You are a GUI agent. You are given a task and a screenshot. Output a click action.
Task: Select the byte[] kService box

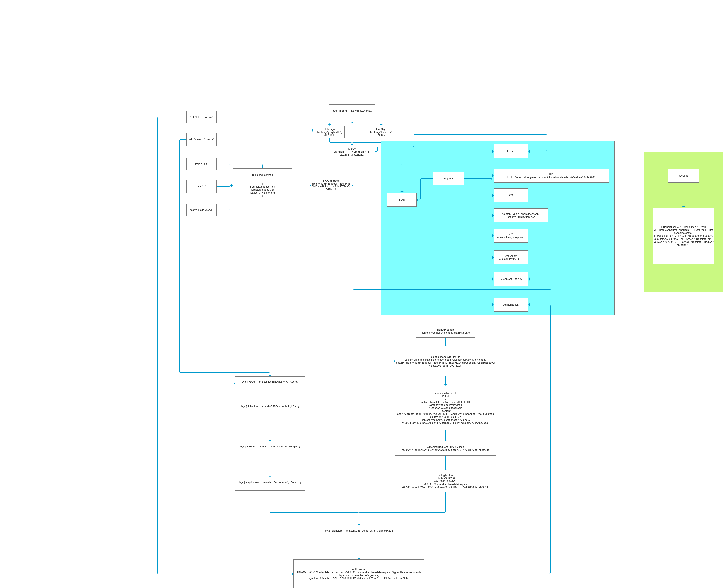coord(270,448)
